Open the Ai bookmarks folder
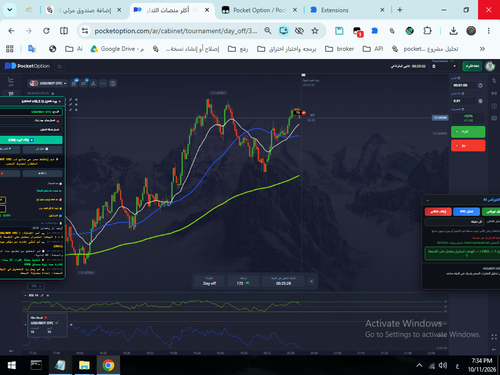 coord(74,49)
